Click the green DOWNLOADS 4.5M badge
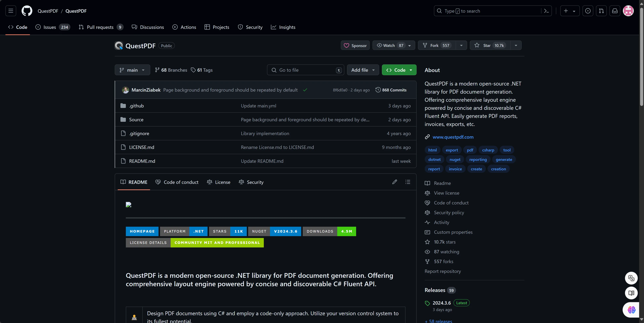Image resolution: width=644 pixels, height=323 pixels. tap(329, 231)
